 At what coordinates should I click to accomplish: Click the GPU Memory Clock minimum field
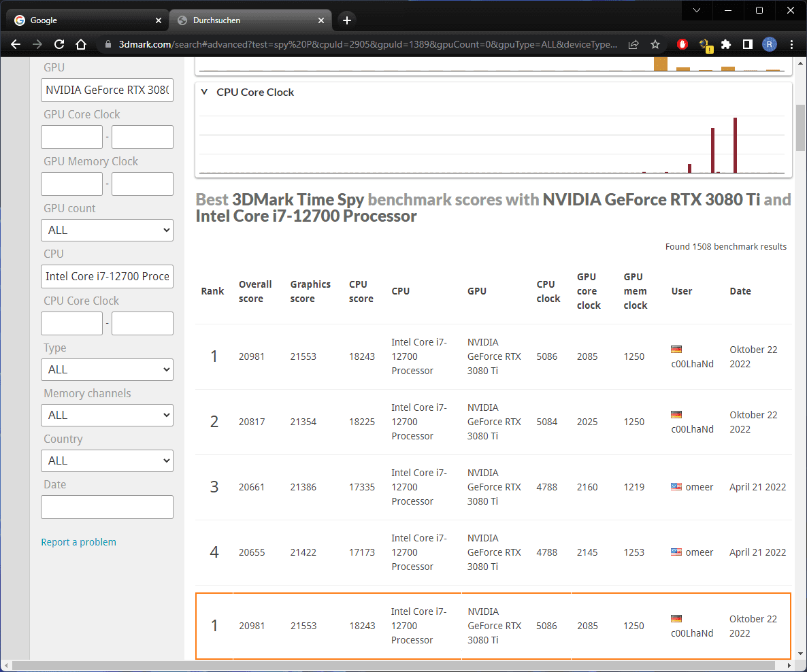(71, 184)
